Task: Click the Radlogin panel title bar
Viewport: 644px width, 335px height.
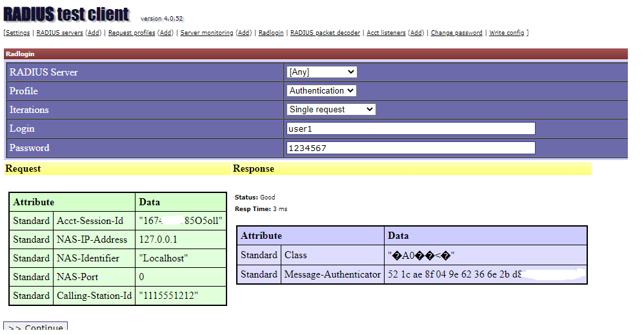Action: [x=316, y=54]
